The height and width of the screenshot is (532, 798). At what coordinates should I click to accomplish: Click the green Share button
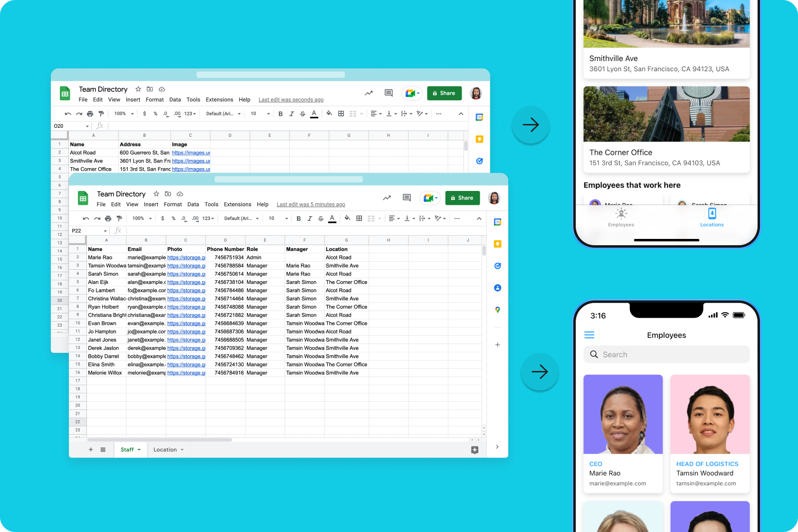[462, 198]
